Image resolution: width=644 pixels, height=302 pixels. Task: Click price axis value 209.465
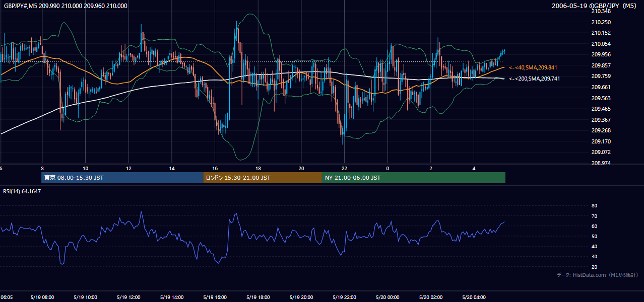[601, 109]
